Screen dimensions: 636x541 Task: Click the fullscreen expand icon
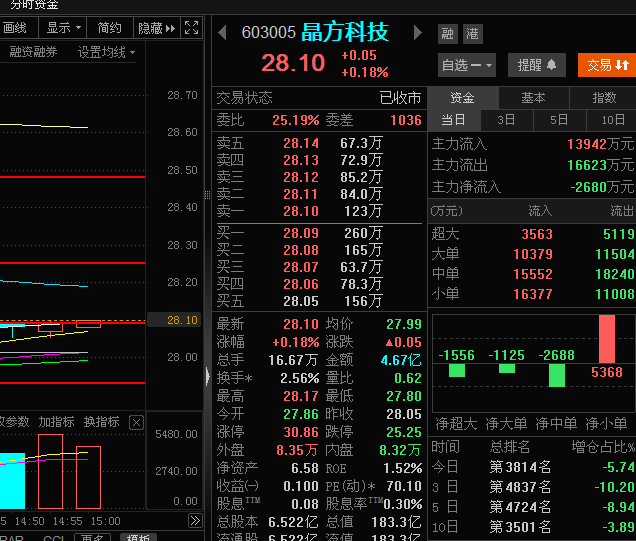(191, 28)
